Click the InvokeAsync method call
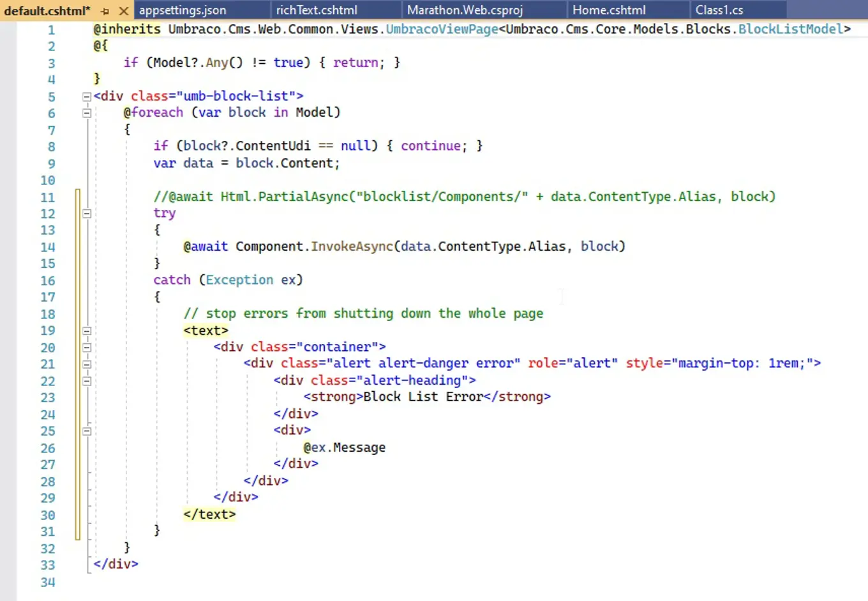868x601 pixels. pyautogui.click(x=352, y=247)
